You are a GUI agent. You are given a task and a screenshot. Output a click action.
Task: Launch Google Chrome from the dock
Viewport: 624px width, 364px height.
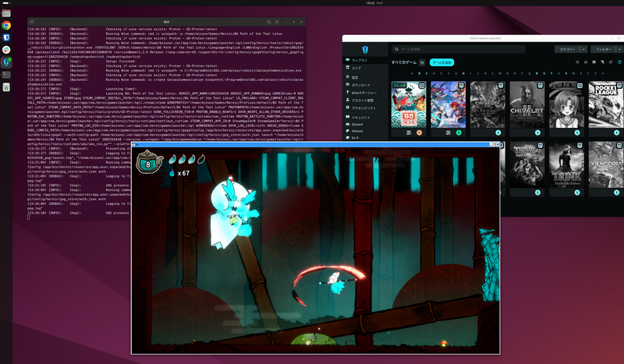[6, 26]
